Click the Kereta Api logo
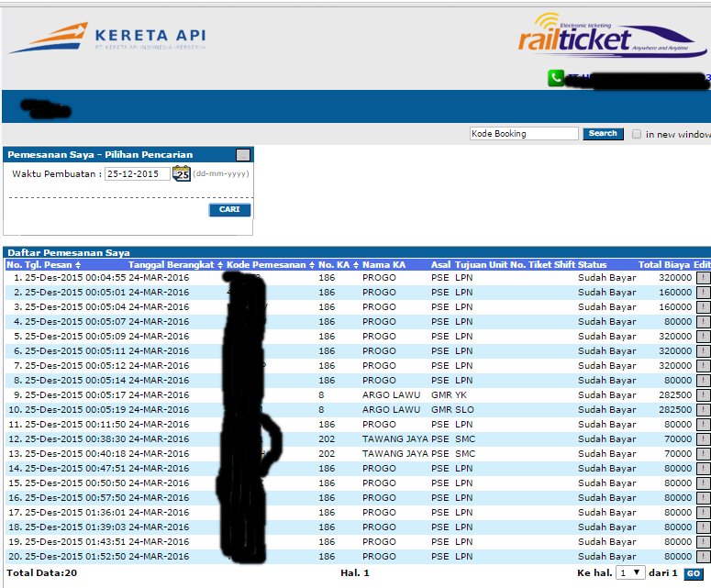 107,39
